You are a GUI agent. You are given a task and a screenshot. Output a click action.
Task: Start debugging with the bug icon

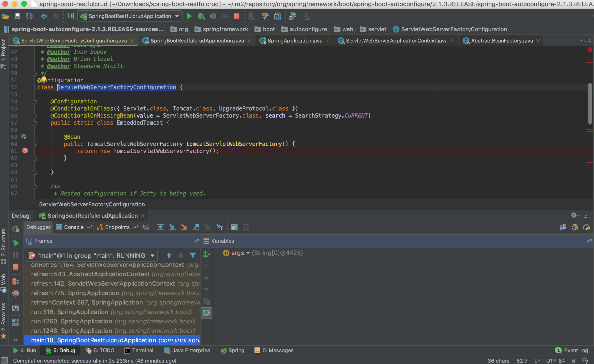(x=201, y=16)
